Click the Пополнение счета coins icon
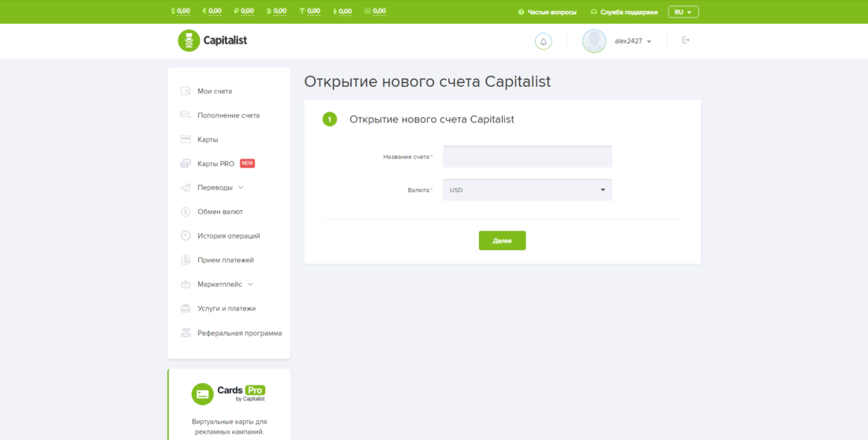868x440 pixels. point(185,115)
